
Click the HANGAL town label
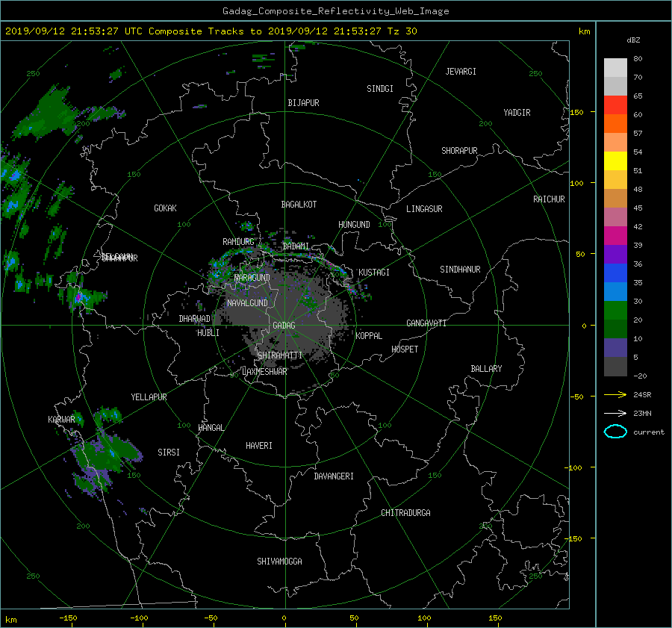pyautogui.click(x=211, y=428)
